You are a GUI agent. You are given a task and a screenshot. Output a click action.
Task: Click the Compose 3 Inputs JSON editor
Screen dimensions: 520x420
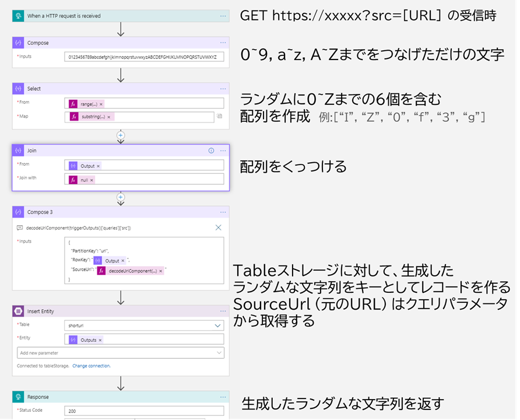coord(144,260)
